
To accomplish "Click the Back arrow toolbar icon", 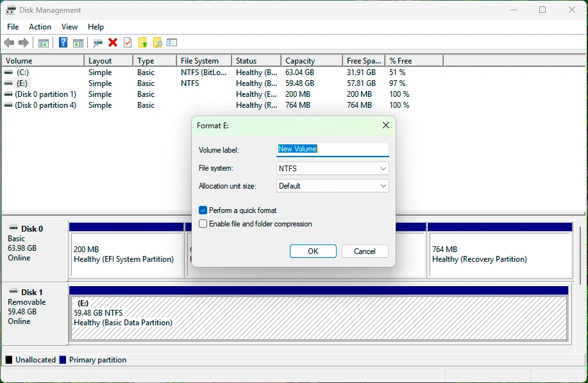I will [9, 43].
